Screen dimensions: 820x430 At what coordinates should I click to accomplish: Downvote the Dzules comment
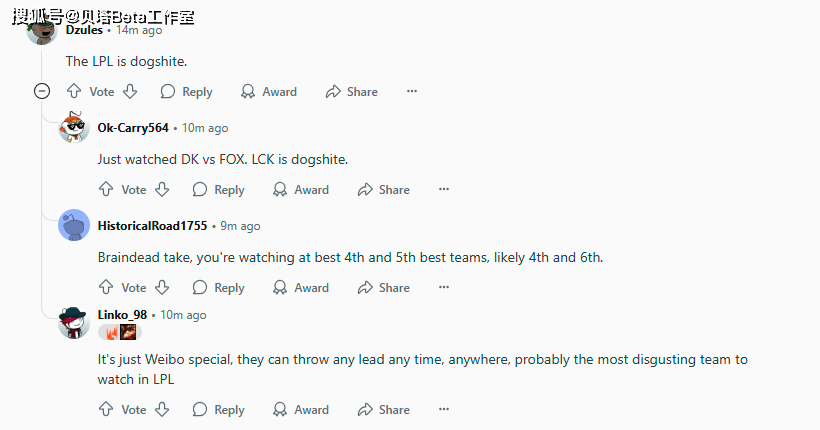pos(129,91)
